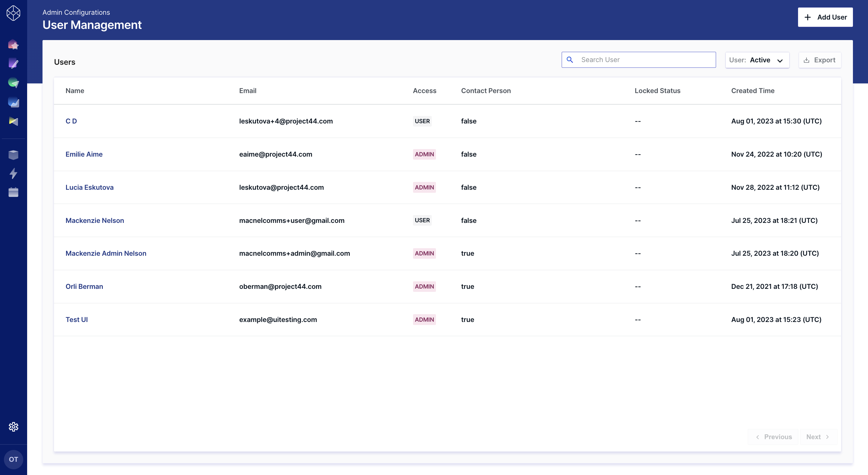Click the Export button
Screen dimensions: 868x475
pyautogui.click(x=819, y=60)
